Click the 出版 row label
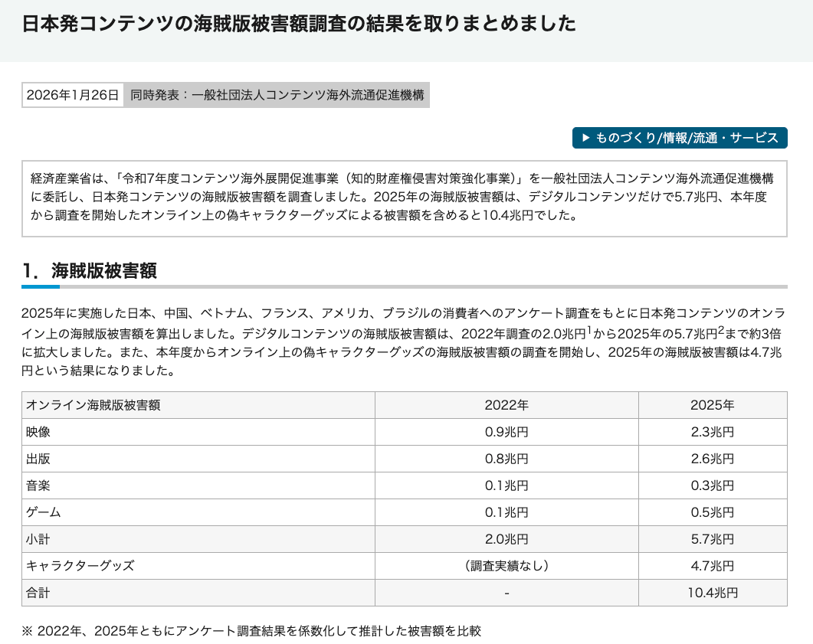Screen dimensions: 813x644 [38, 459]
